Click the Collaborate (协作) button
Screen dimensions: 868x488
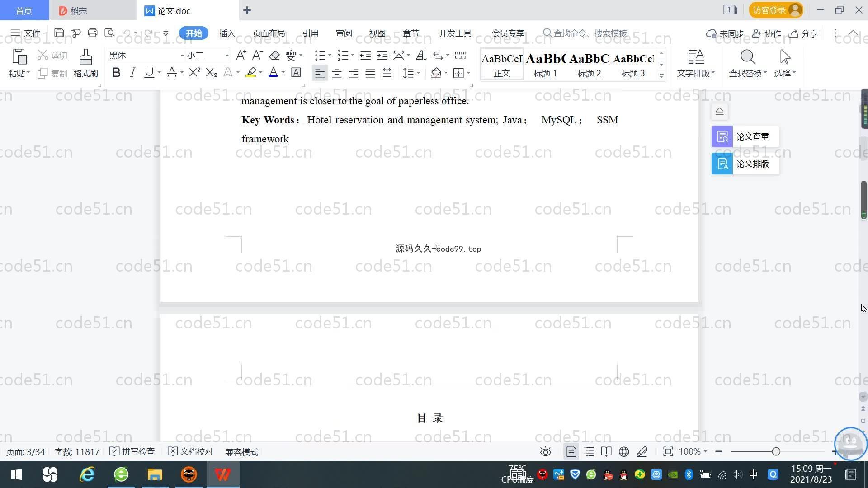click(x=767, y=33)
